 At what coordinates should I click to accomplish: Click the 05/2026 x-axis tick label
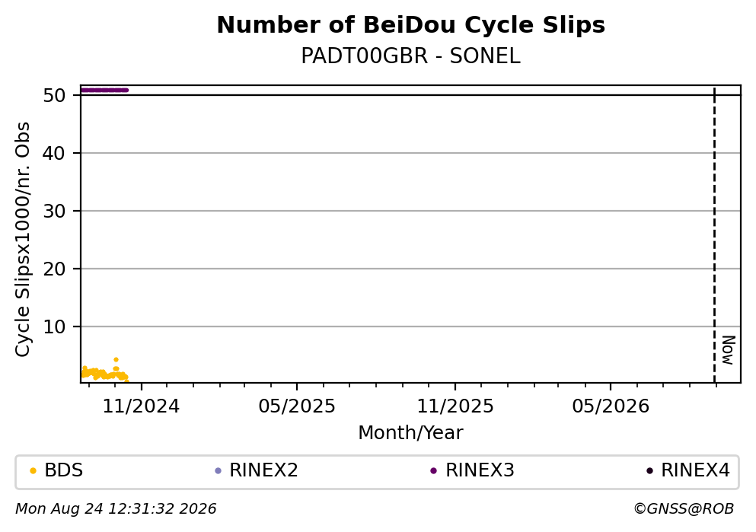611,406
